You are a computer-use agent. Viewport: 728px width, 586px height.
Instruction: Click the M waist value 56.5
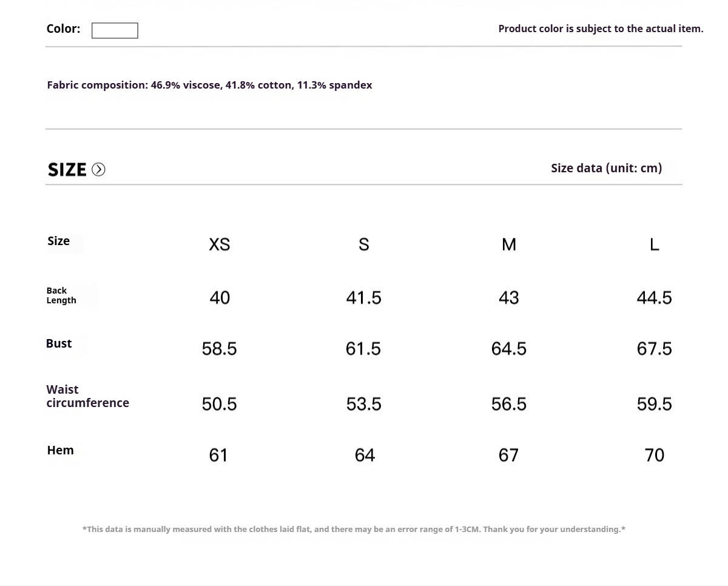pos(509,404)
